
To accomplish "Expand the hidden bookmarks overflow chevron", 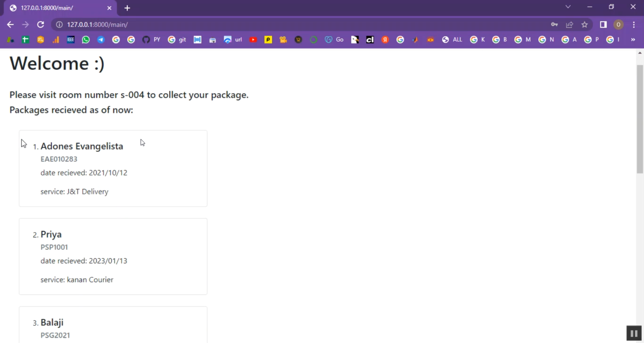I will [x=633, y=39].
